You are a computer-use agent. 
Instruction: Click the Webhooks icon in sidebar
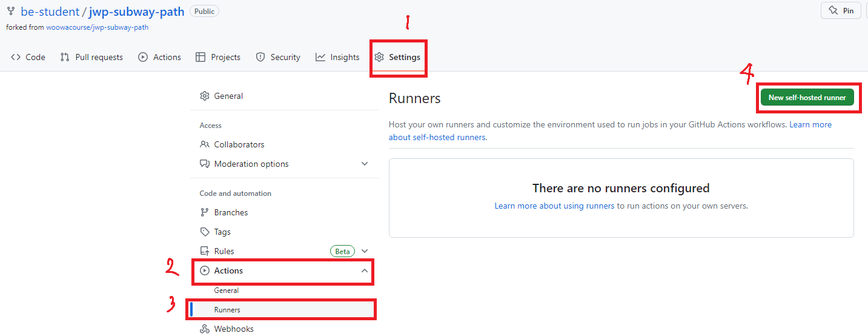coord(205,329)
